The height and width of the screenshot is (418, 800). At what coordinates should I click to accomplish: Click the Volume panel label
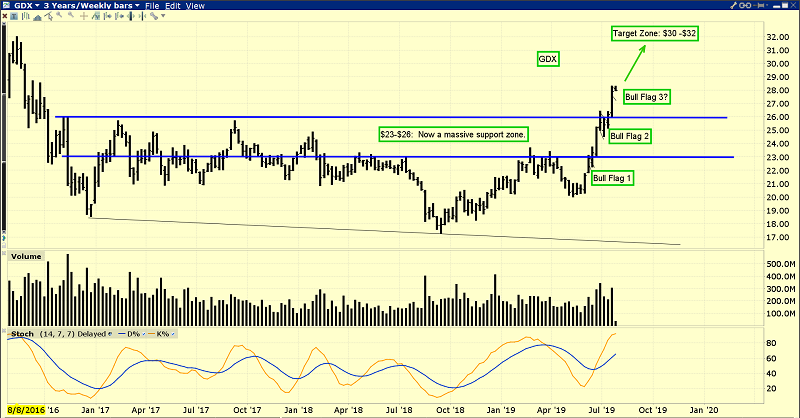[26, 256]
